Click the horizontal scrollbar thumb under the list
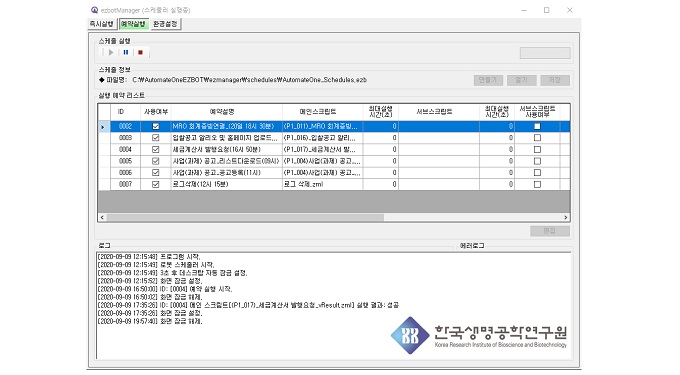Screen dimensions: 680x375 pyautogui.click(x=245, y=217)
